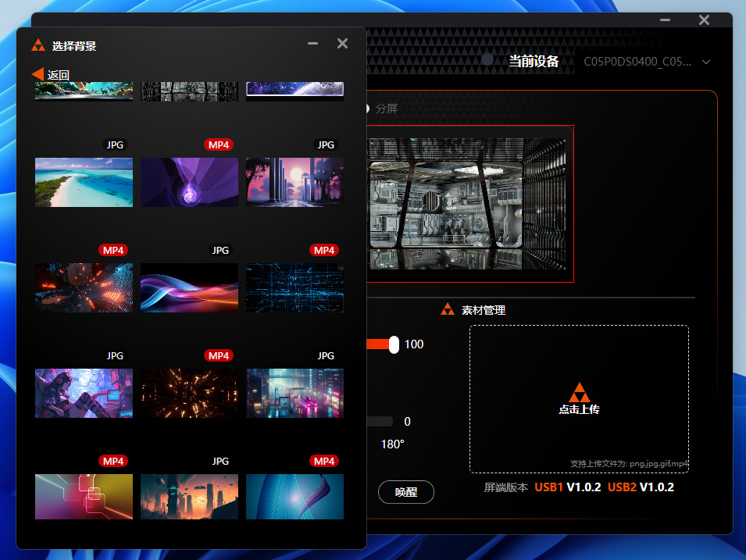Click the 返回 back label
This screenshot has height=560, width=746.
coord(58,75)
